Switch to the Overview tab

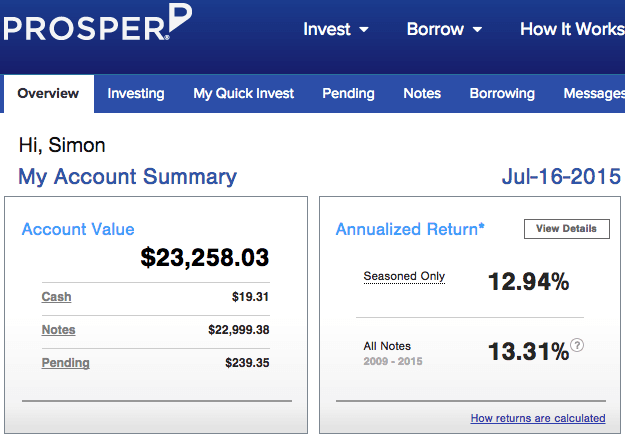click(48, 94)
